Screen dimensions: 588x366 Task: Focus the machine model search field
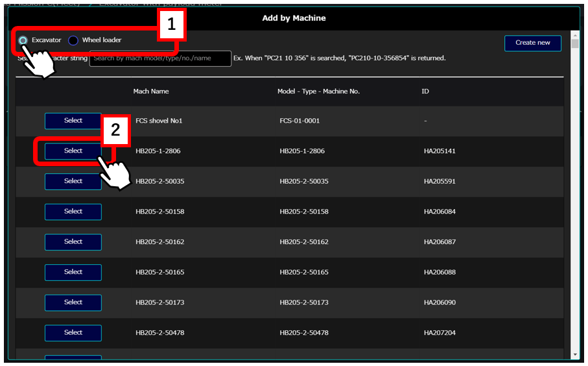[160, 58]
